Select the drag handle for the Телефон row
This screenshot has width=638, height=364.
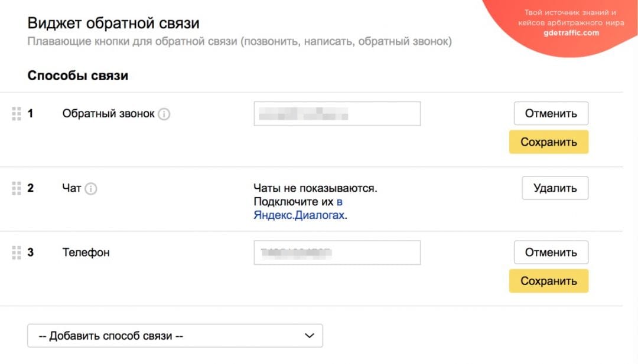tap(17, 252)
